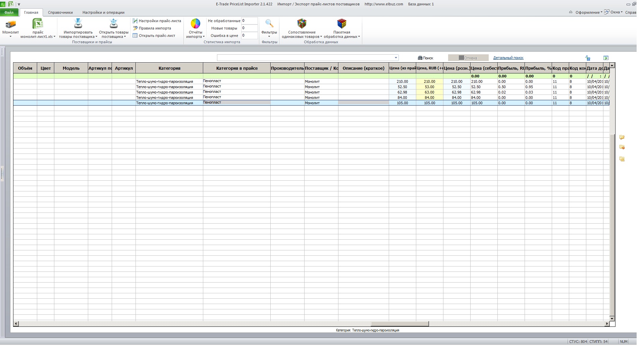Click the Не обработанные count field

pyautogui.click(x=249, y=21)
